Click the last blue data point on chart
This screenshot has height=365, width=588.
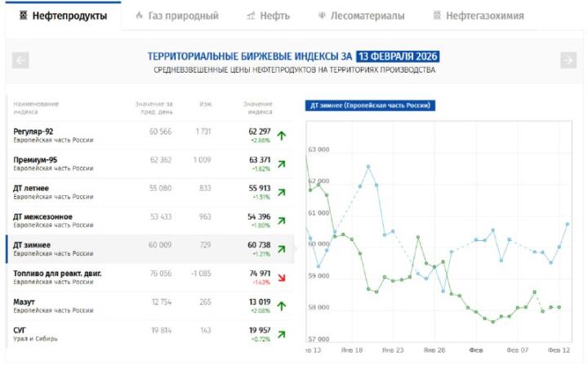click(568, 224)
